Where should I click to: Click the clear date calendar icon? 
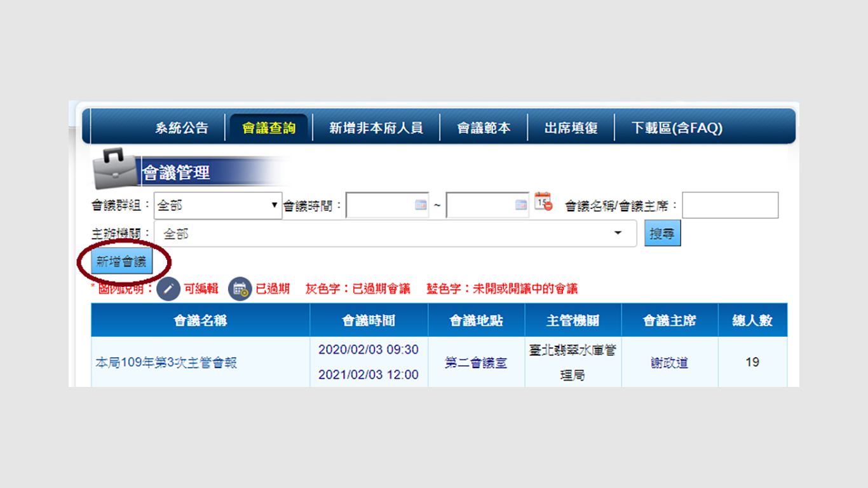pyautogui.click(x=543, y=201)
